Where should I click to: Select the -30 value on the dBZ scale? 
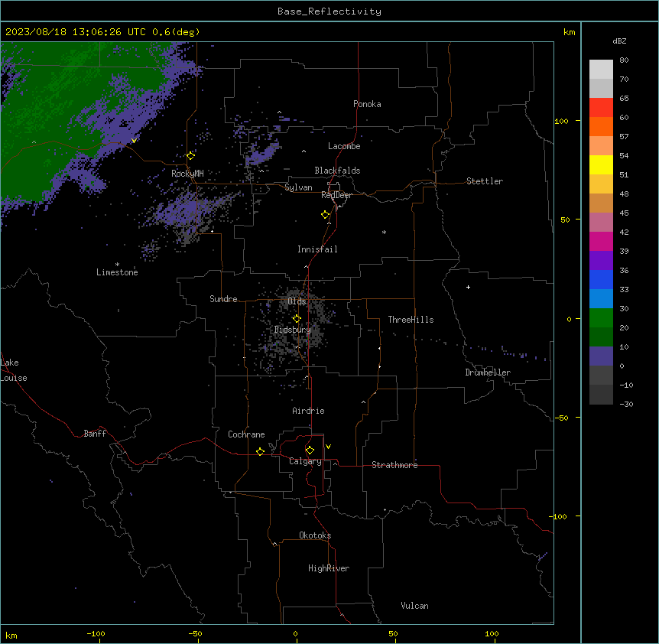[626, 404]
